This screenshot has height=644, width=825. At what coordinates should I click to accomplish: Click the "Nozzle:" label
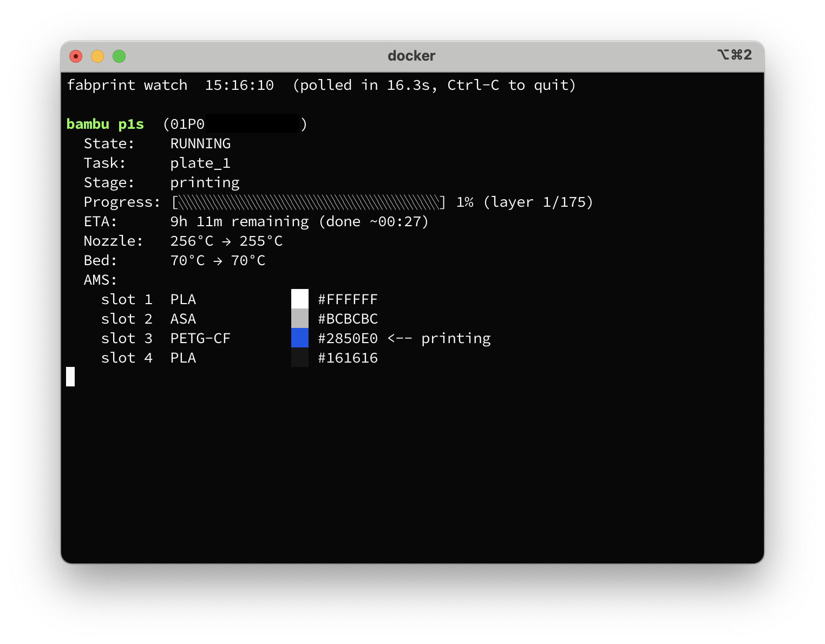point(113,241)
